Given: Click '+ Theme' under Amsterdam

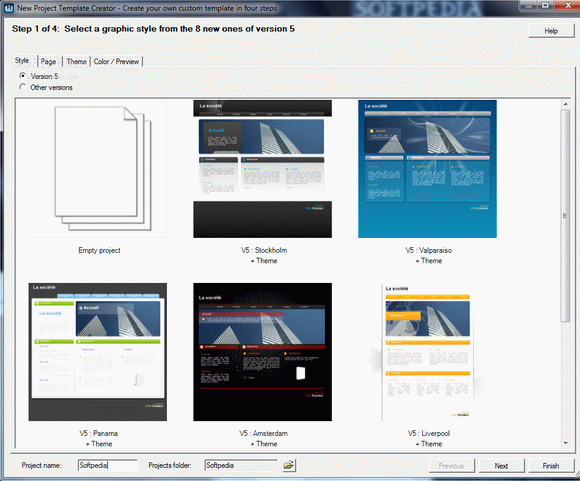Looking at the screenshot, I should pos(264,444).
